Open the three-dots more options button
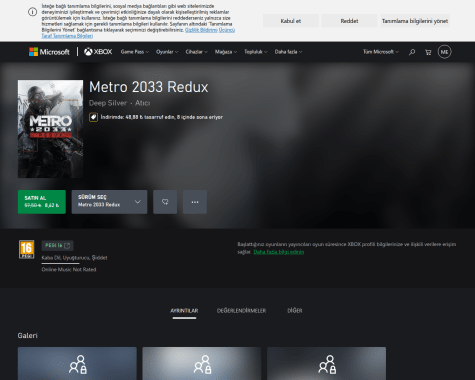Viewport: 475px width, 380px height. tap(195, 202)
